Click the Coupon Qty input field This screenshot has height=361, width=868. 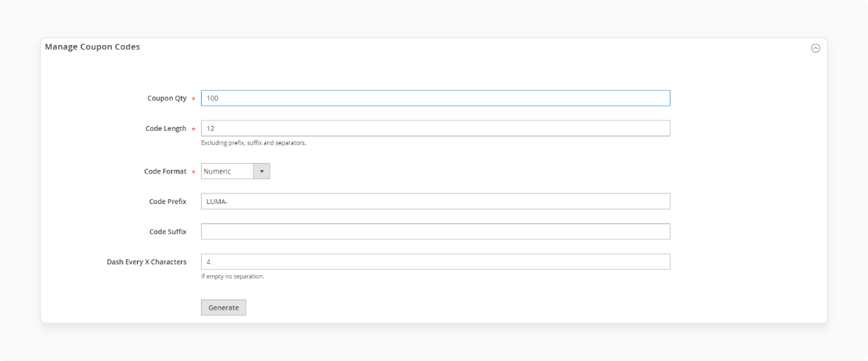pyautogui.click(x=435, y=98)
